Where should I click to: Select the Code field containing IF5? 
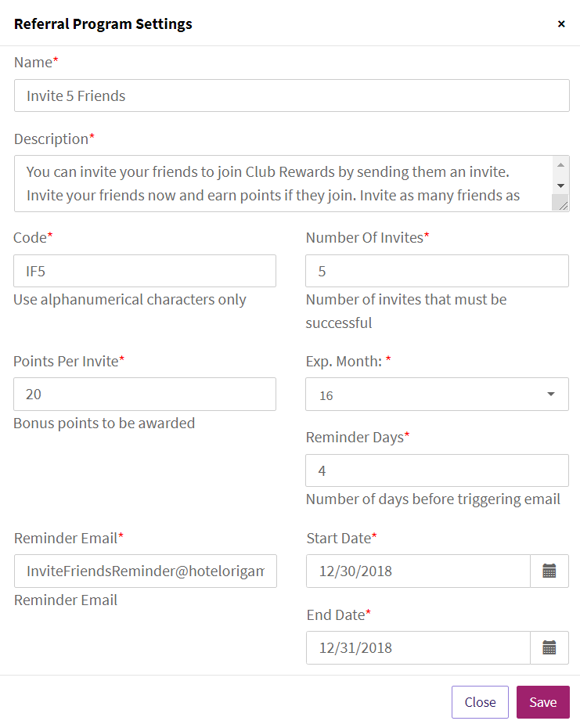(145, 271)
